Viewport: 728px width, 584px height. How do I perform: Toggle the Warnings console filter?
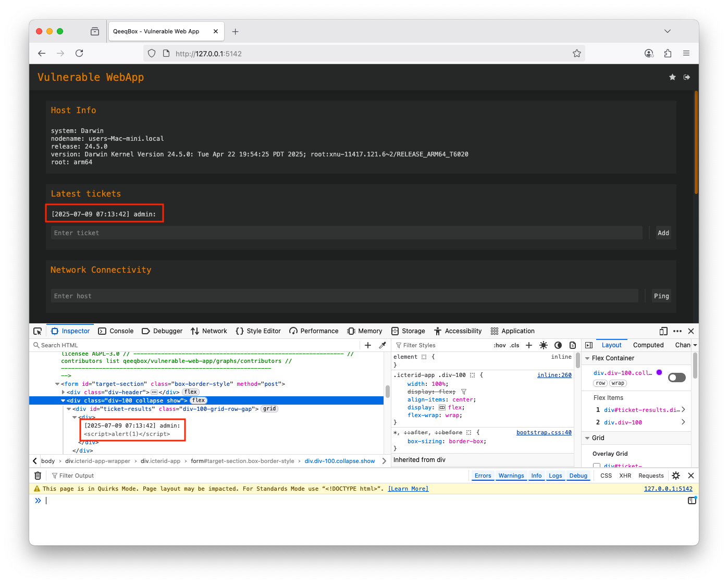[511, 476]
